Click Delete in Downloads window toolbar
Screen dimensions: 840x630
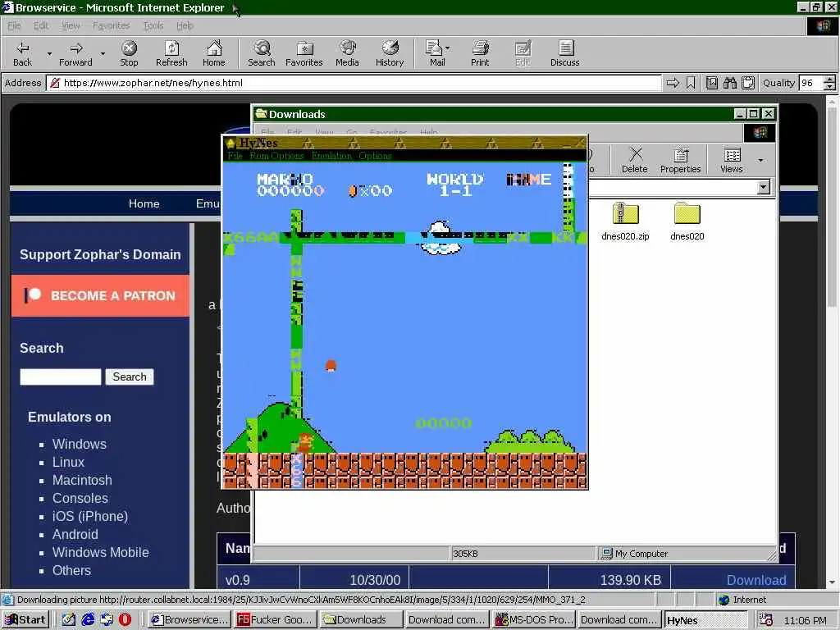click(635, 160)
